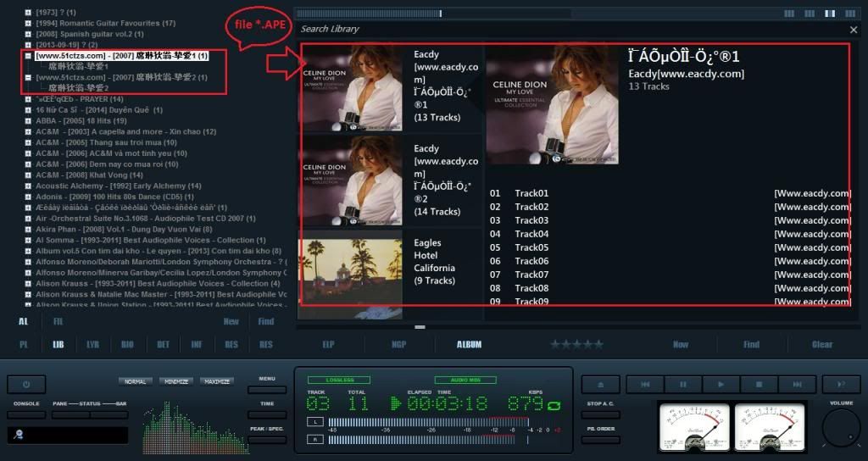
Task: Click the AUDIO MD5 indicator
Action: click(x=465, y=380)
